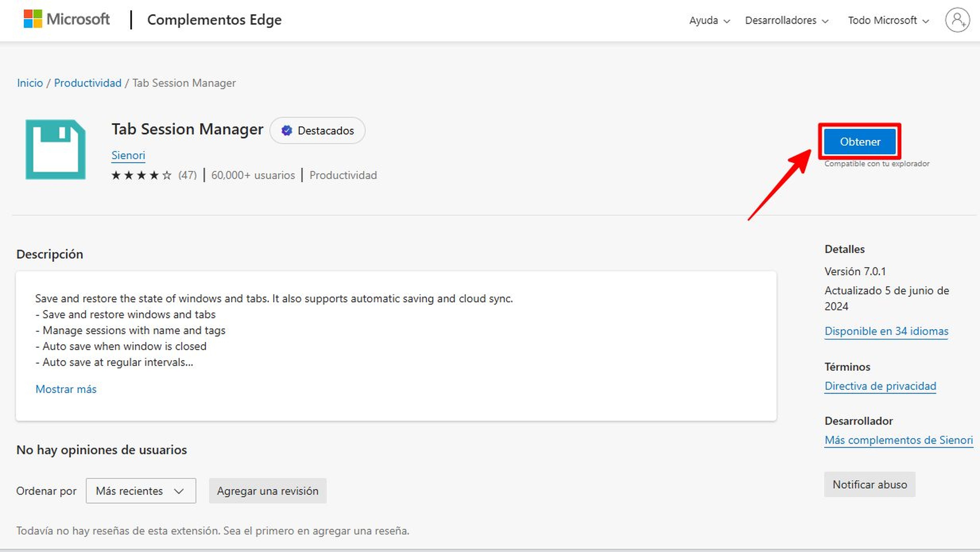Expand the Desarrolladores menu
980x552 pixels.
(x=786, y=20)
